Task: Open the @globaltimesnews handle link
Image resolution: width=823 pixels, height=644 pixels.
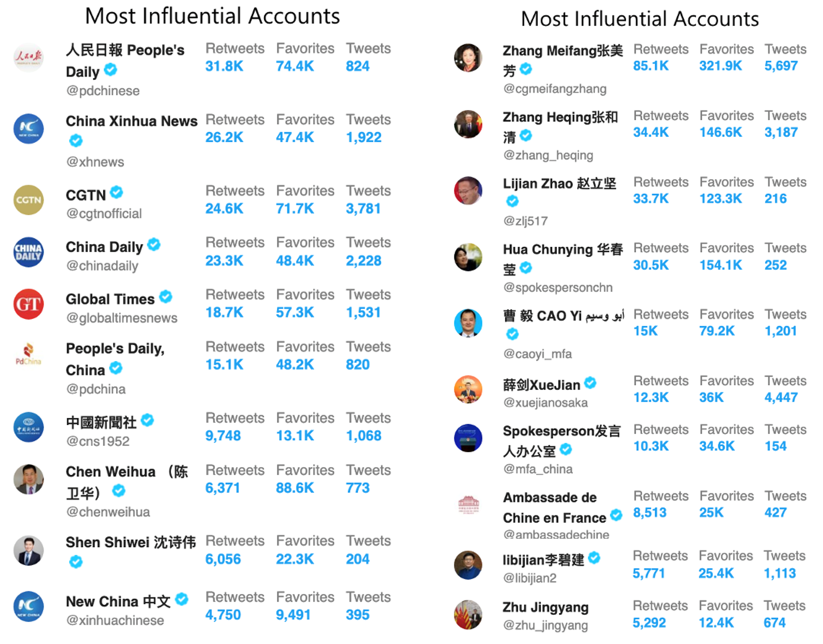Action: click(122, 318)
